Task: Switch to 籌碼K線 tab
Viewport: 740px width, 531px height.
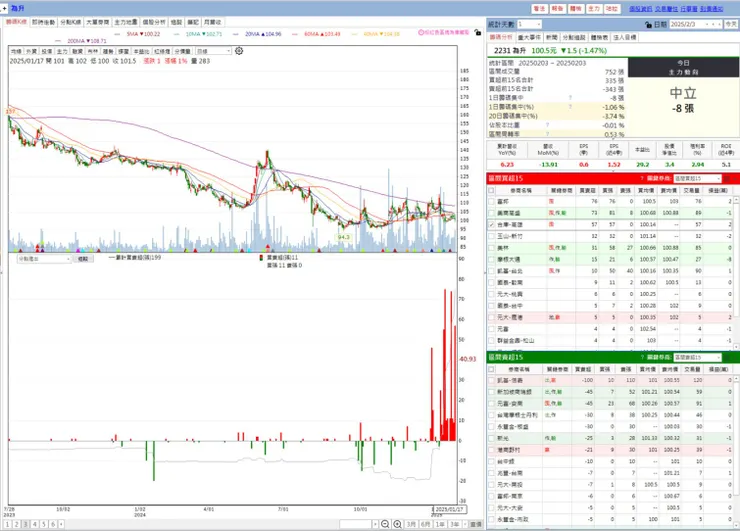Action: tap(17, 22)
